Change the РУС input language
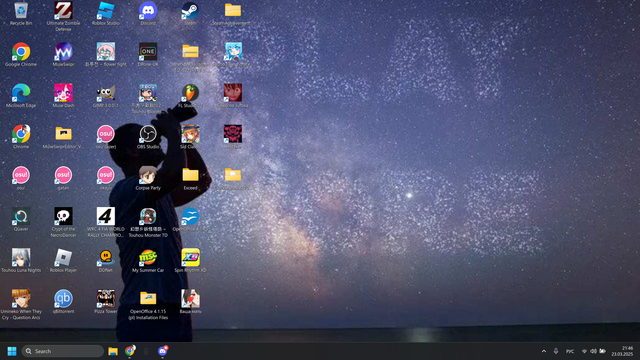640x360 pixels. point(570,351)
